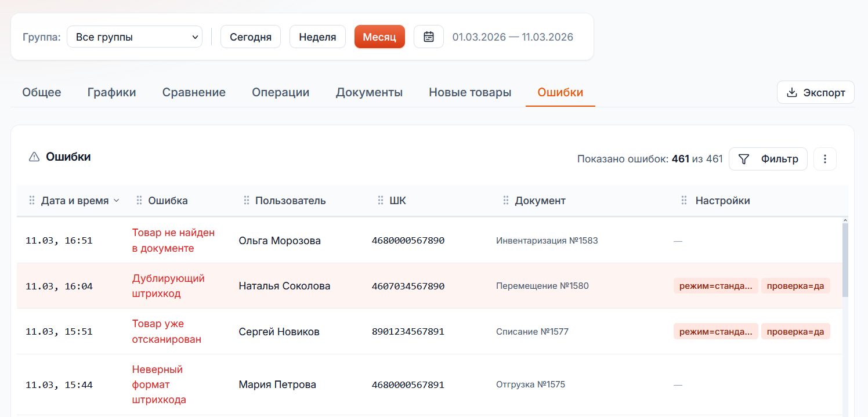The height and width of the screenshot is (417, 868).
Task: Open document Перемещение №1580
Action: click(x=542, y=286)
